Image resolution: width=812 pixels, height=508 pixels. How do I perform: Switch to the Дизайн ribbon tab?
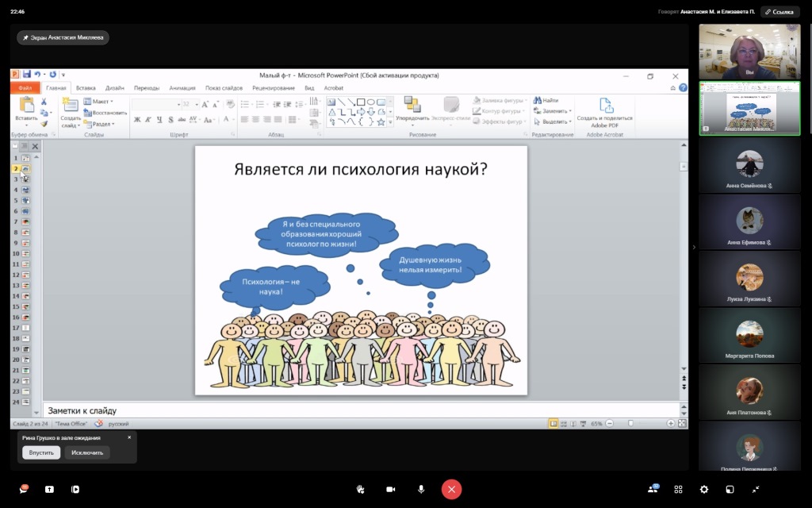[x=114, y=87]
